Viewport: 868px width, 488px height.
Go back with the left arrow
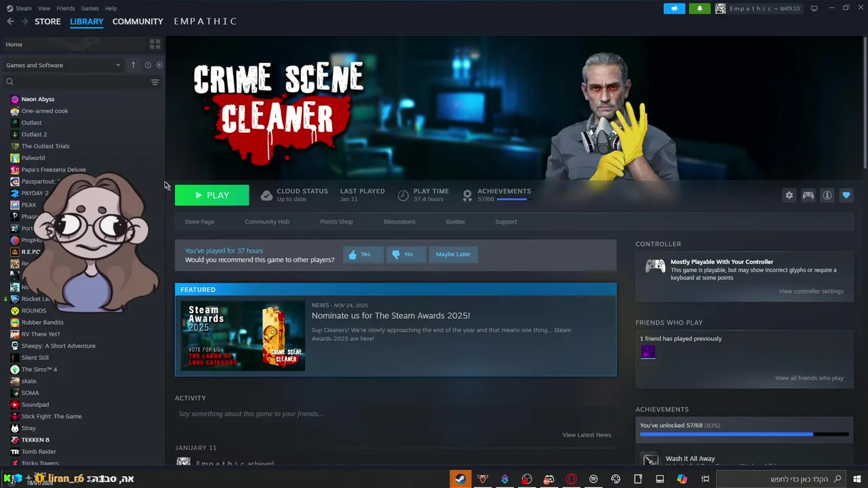coord(10,22)
